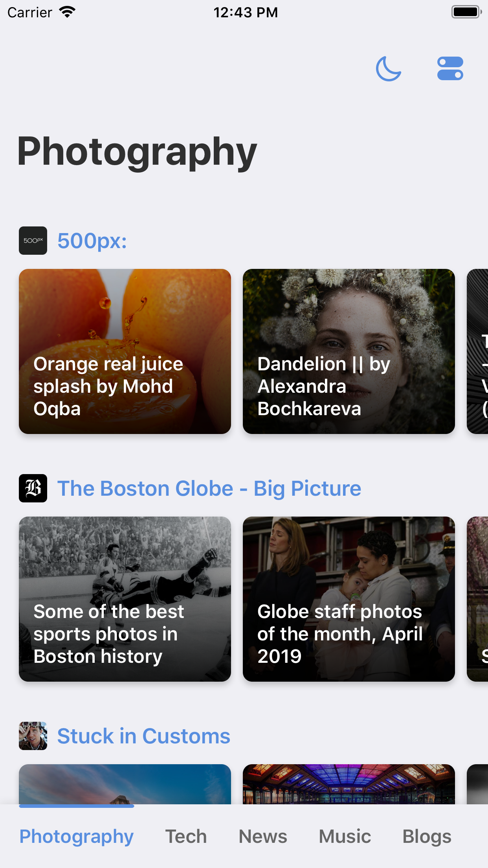488x868 pixels.
Task: Toggle dark mode with the moon icon
Action: (388, 69)
